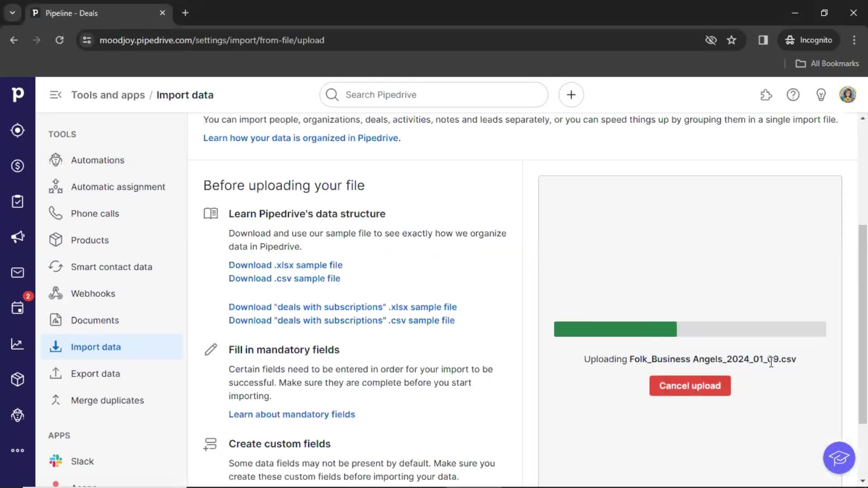Open the Chrome three-dot menu
The width and height of the screenshot is (868, 488).
click(854, 40)
